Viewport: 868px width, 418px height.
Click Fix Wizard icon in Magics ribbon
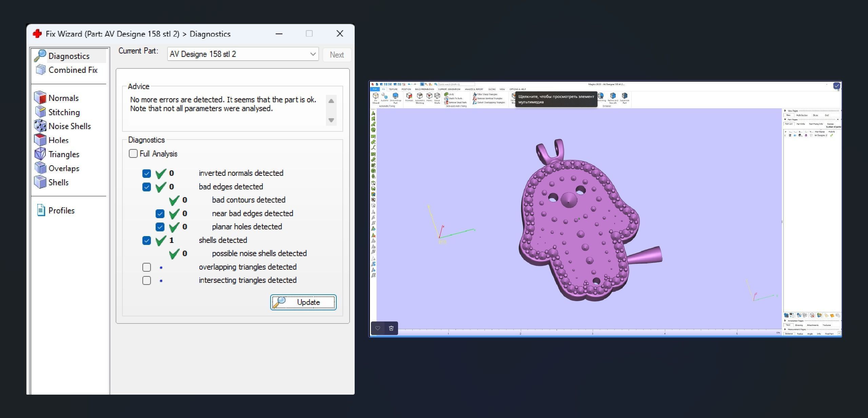[x=376, y=98]
